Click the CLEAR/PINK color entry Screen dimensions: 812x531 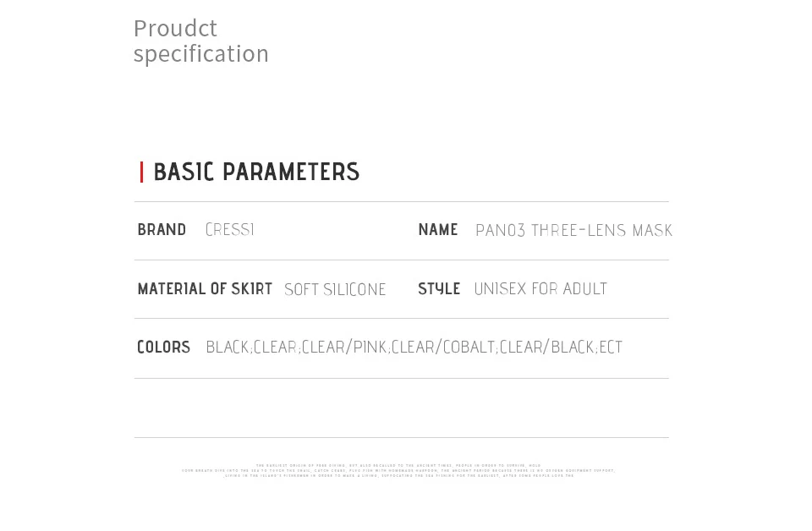[x=344, y=348]
